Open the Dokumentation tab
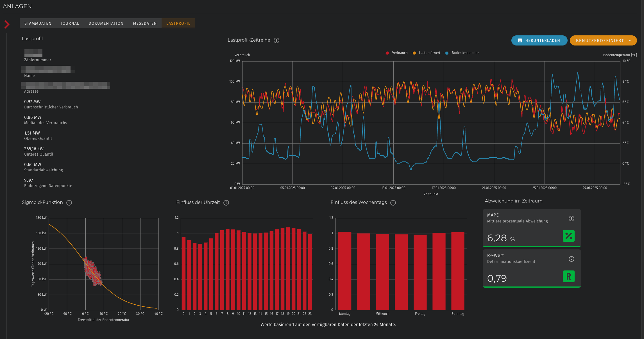644x339 pixels. tap(106, 23)
